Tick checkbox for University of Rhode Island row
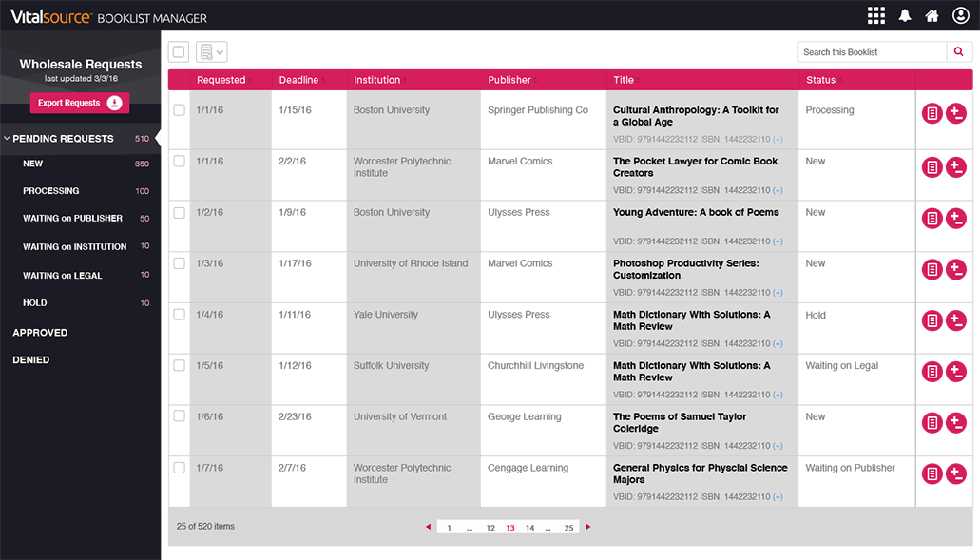The image size is (980, 560). pos(179,263)
